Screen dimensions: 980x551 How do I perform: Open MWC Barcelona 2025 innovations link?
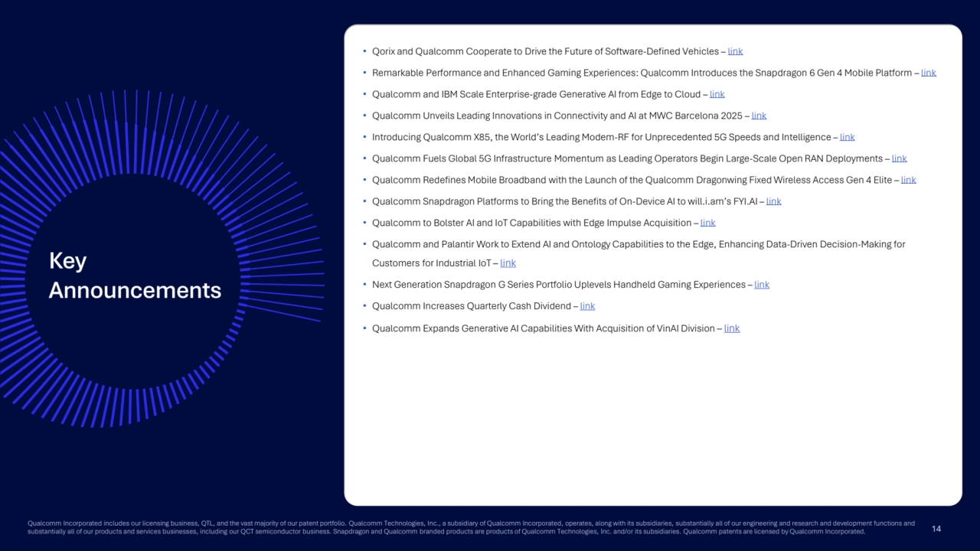759,116
